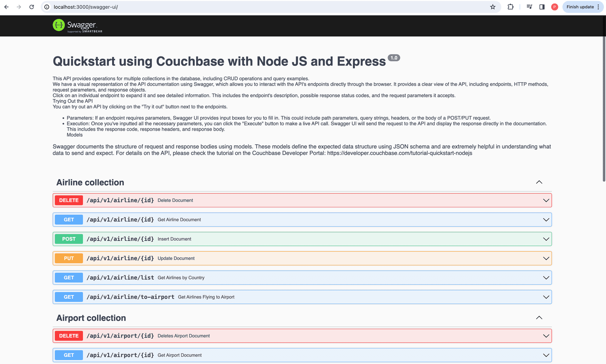Navigate back using the browser back arrow
This screenshot has height=364, width=606.
[x=6, y=7]
